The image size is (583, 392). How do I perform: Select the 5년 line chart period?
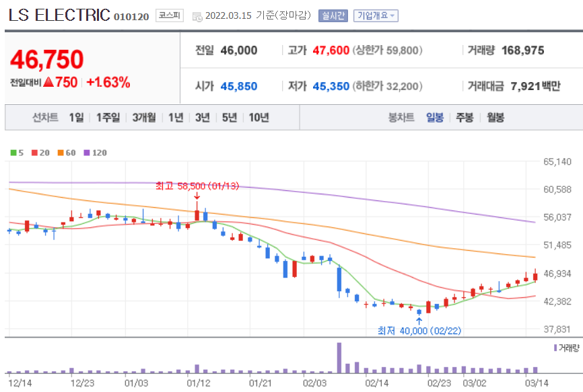pyautogui.click(x=230, y=118)
